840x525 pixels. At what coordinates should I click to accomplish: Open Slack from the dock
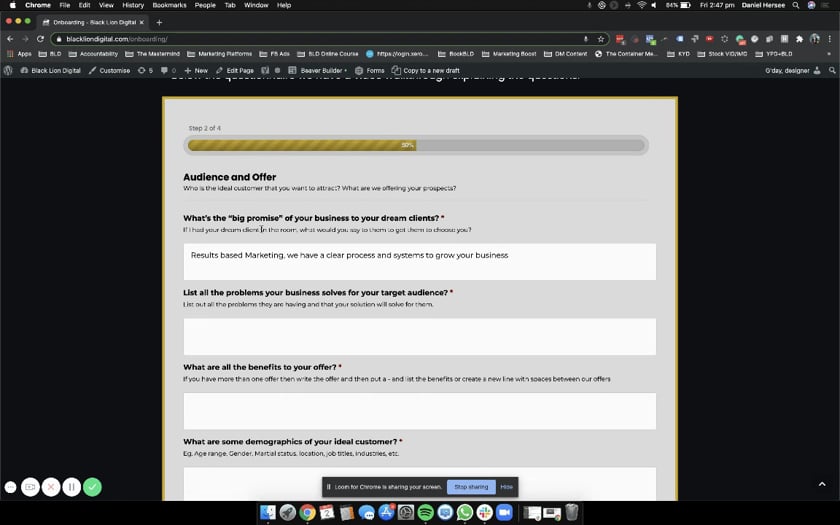(x=484, y=512)
